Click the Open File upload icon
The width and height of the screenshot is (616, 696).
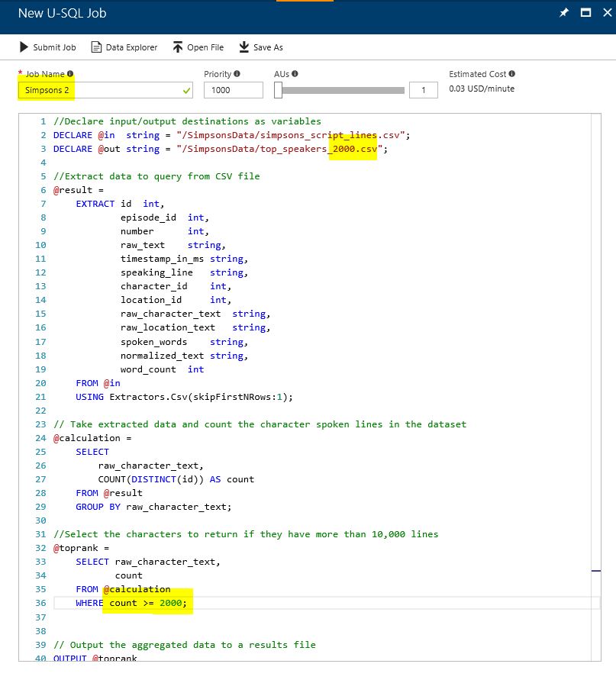point(178,47)
